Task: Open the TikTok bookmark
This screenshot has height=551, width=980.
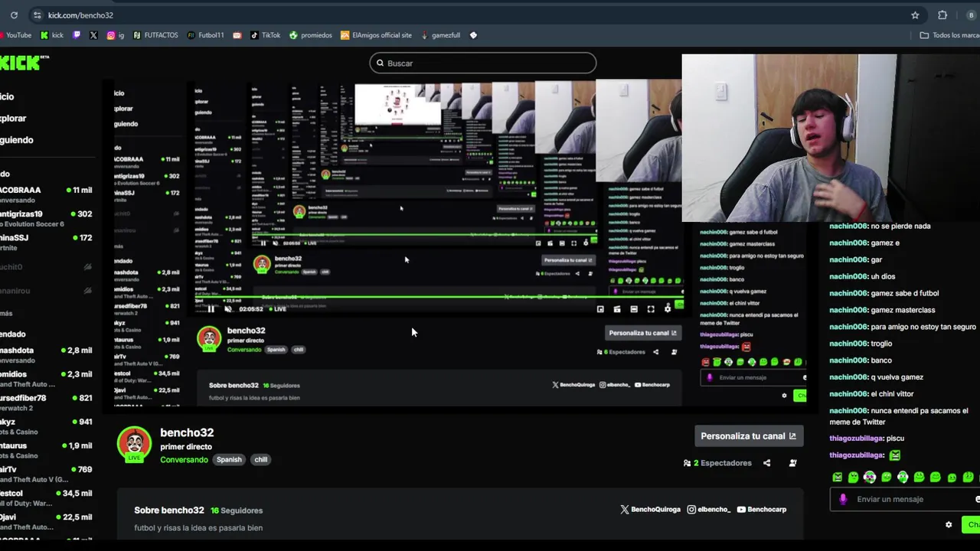Action: click(266, 35)
